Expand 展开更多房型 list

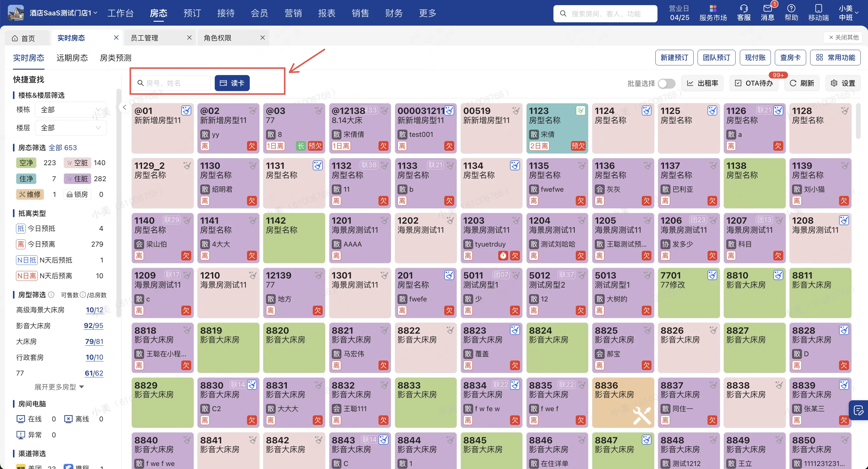pyautogui.click(x=59, y=387)
